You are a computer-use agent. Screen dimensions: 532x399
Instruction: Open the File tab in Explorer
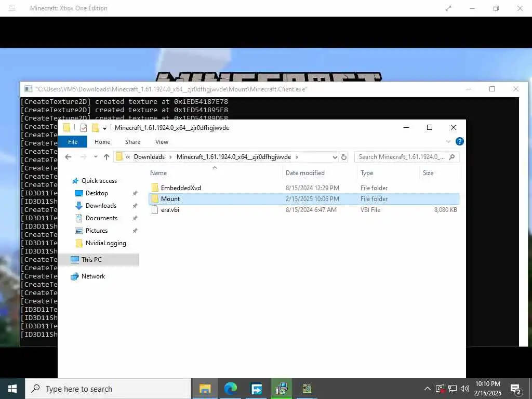73,142
